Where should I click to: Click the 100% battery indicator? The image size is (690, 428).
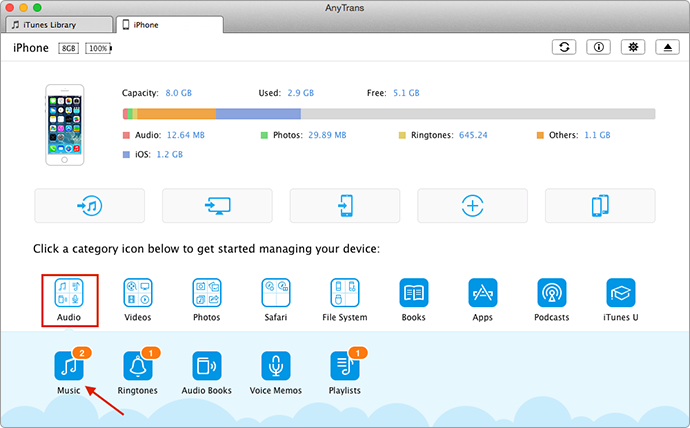click(98, 48)
